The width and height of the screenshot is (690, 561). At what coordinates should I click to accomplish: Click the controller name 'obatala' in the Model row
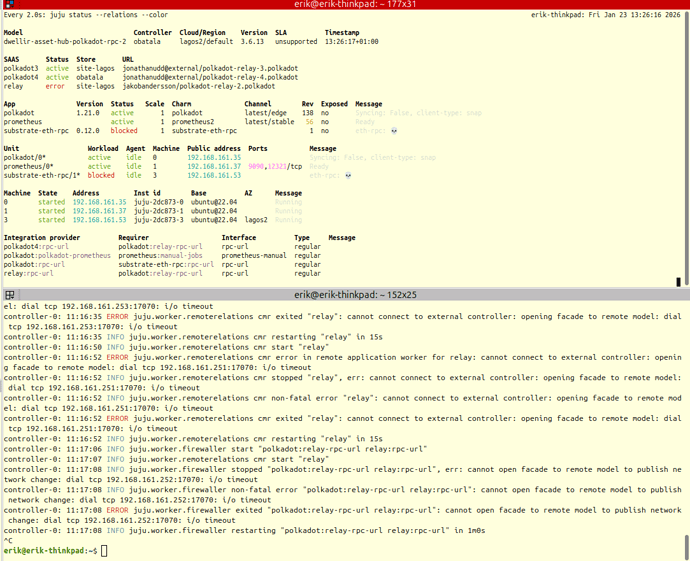147,42
